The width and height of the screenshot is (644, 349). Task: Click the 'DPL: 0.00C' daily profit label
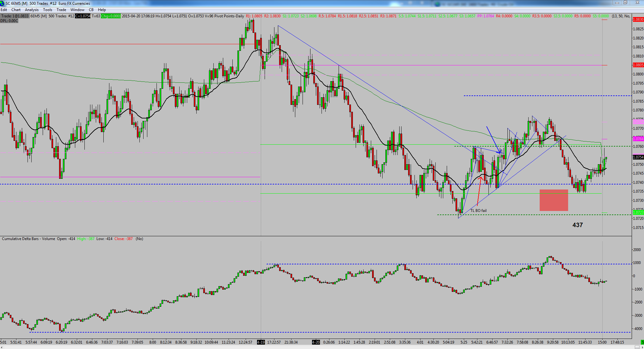click(x=9, y=21)
